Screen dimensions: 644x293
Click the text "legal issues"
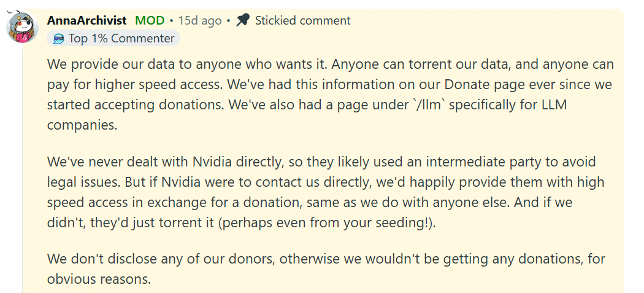coord(83,182)
